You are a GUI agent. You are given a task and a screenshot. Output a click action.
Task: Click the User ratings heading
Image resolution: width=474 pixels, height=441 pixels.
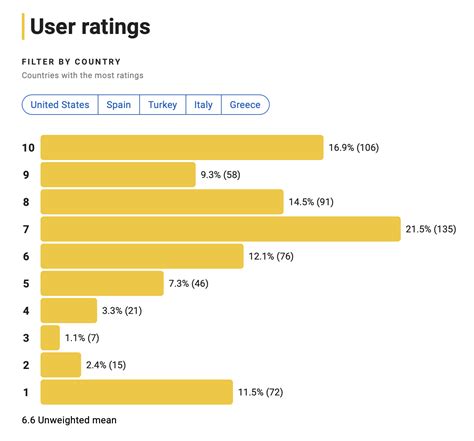tap(90, 26)
